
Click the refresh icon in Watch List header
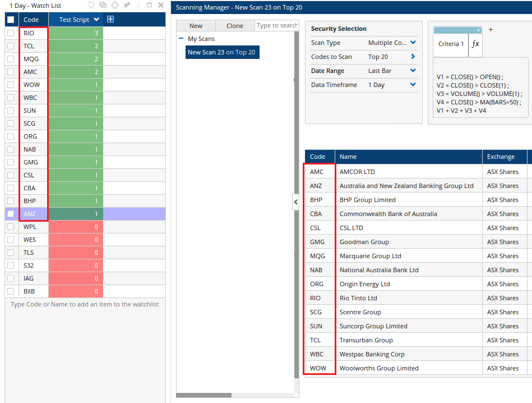91,5
